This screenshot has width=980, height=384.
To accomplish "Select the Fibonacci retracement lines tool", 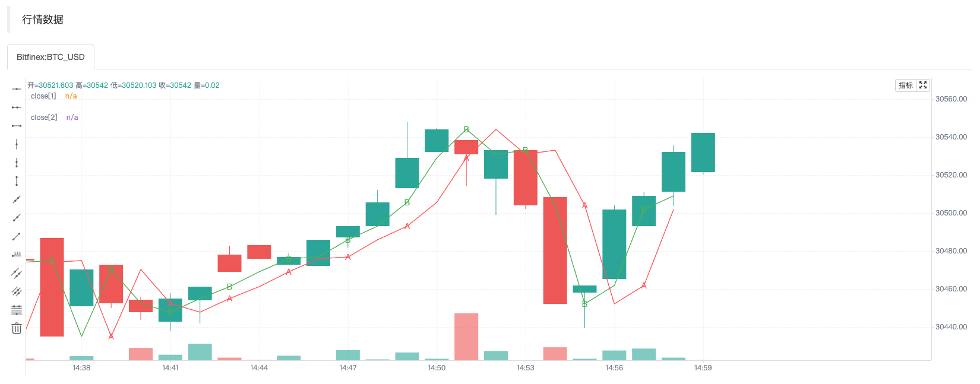I will (x=17, y=310).
